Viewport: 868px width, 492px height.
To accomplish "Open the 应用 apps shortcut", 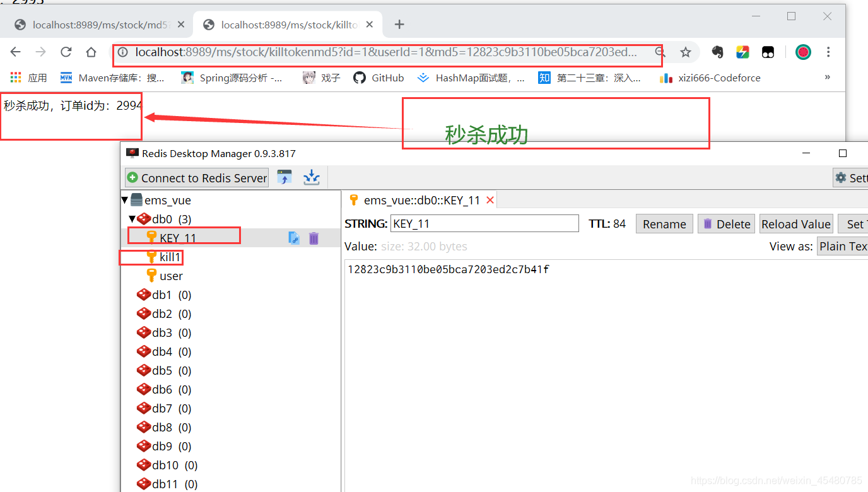I will (29, 78).
